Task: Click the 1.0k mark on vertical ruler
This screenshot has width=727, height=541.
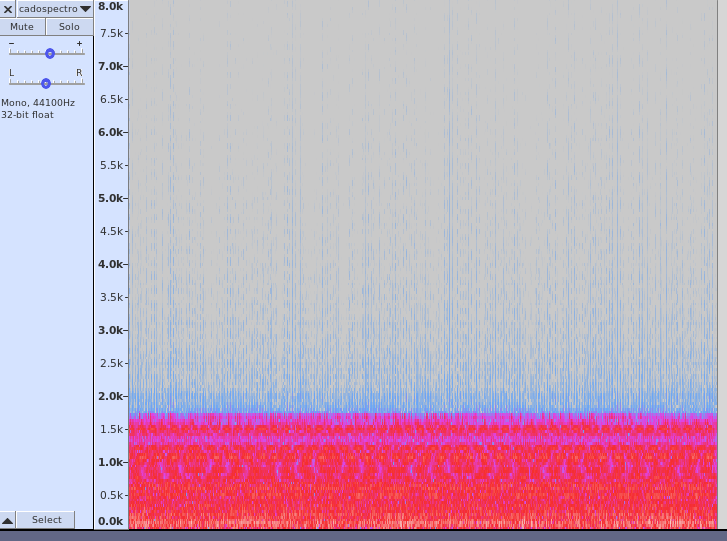Action: 110,462
